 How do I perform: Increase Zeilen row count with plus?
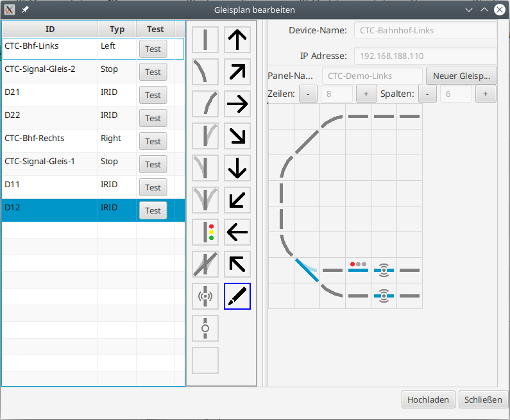pyautogui.click(x=366, y=94)
